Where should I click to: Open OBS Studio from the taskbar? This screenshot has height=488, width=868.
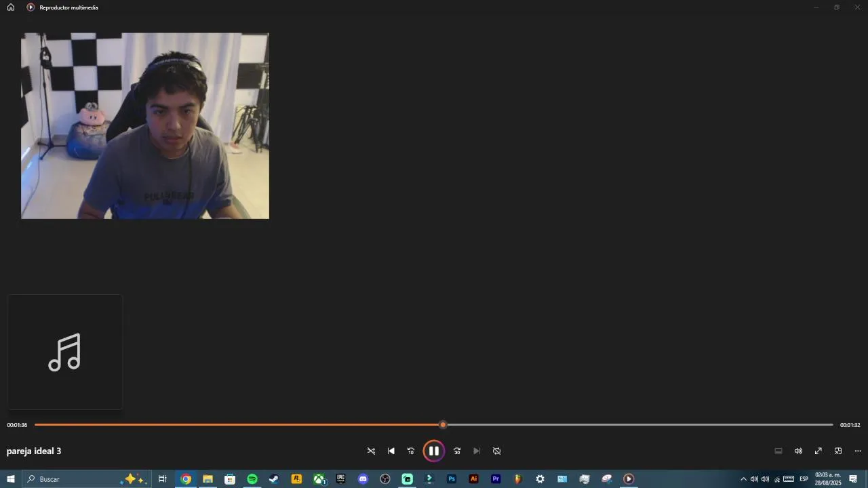point(385,479)
